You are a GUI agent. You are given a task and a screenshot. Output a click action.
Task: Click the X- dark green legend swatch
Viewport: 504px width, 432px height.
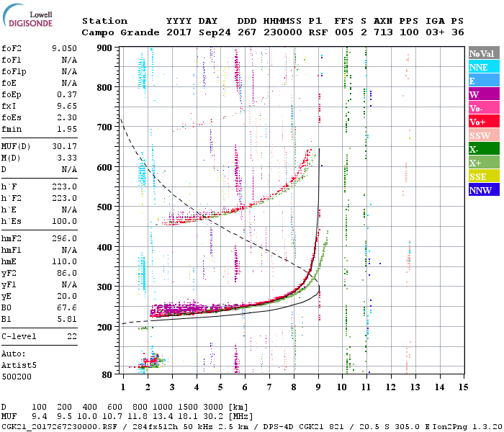coord(484,149)
